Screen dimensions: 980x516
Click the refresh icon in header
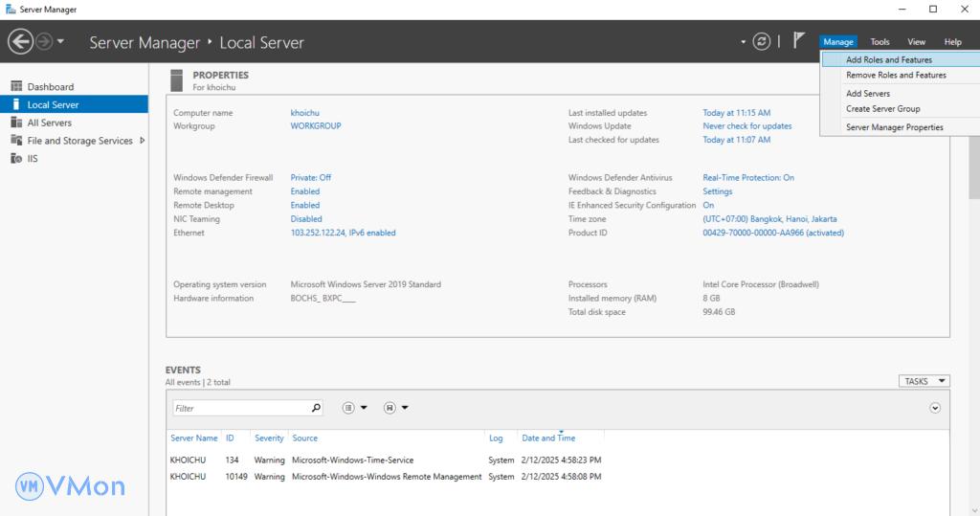pos(762,41)
